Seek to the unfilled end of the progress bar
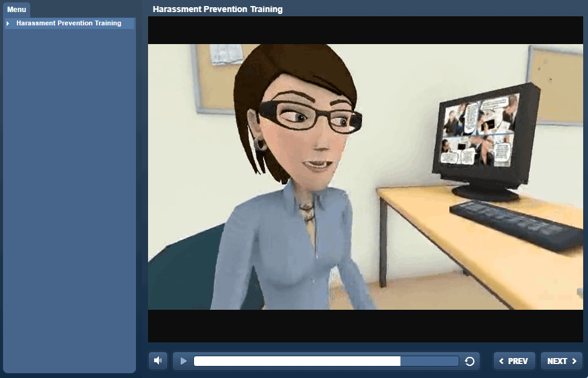The width and height of the screenshot is (588, 378). pos(429,361)
